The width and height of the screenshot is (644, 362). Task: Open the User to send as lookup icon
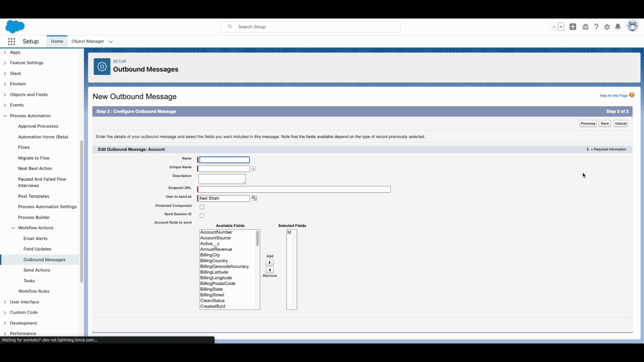click(x=254, y=198)
